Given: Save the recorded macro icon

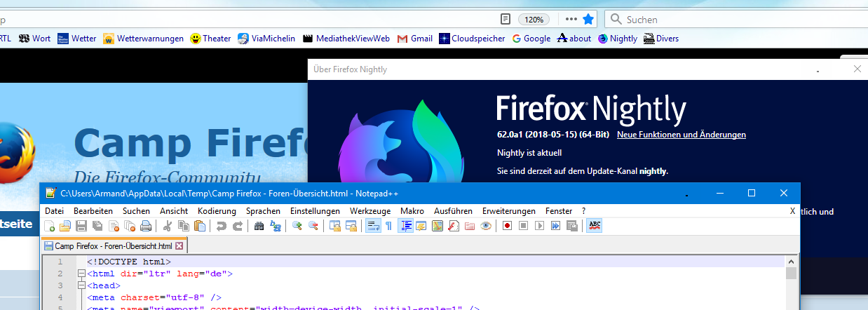Looking at the screenshot, I should coord(572,226).
